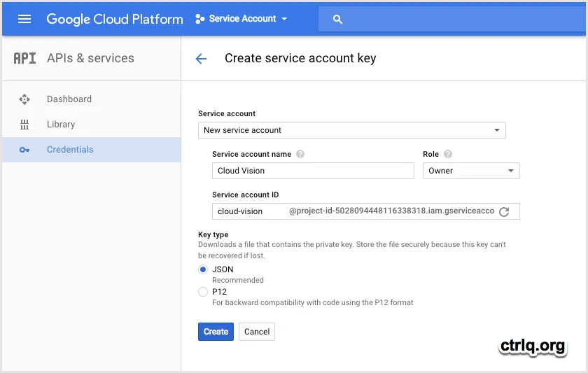
Task: Click the Dashboard sidebar icon
Action: click(24, 99)
